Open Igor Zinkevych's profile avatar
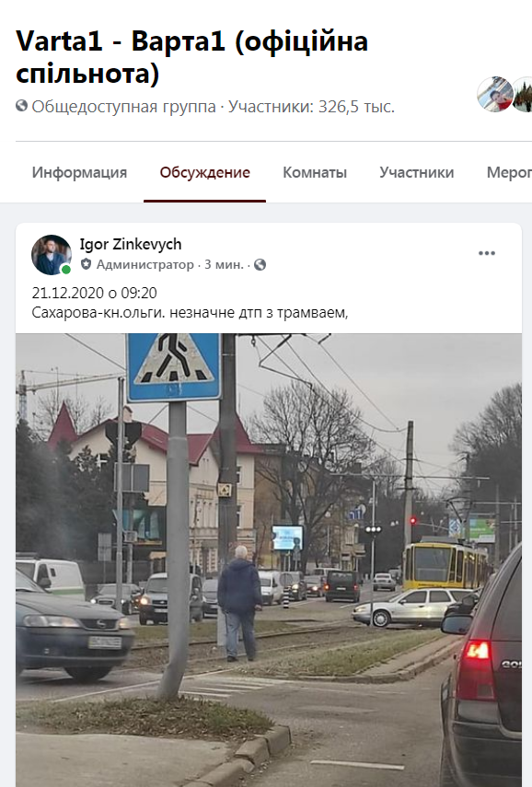532x787 pixels. [x=52, y=254]
